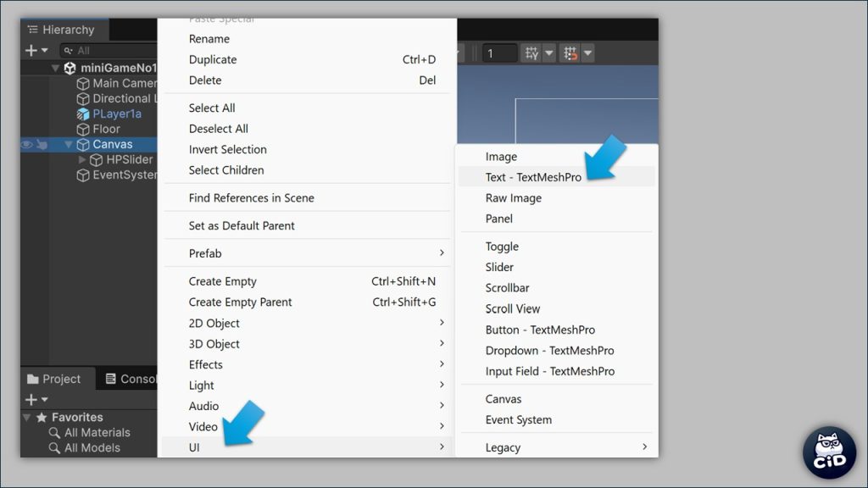868x488 pixels.
Task: Click the grid snapping magnet icon
Action: pyautogui.click(x=570, y=53)
